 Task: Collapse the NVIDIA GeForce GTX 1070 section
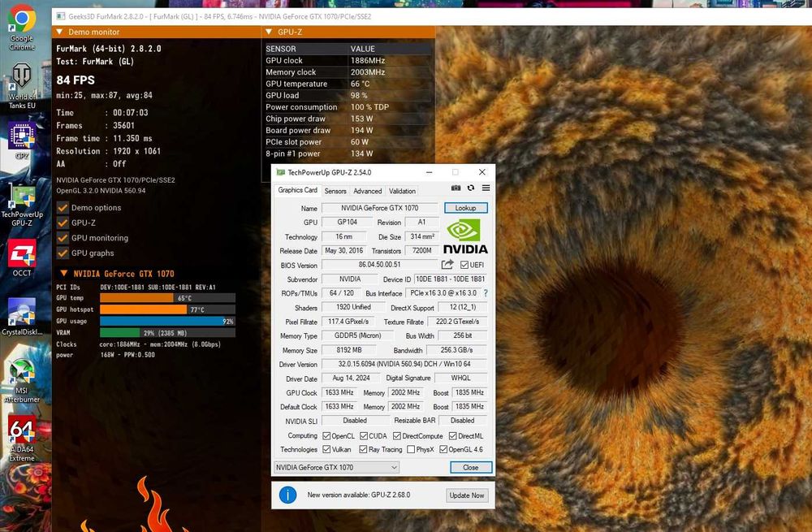63,273
